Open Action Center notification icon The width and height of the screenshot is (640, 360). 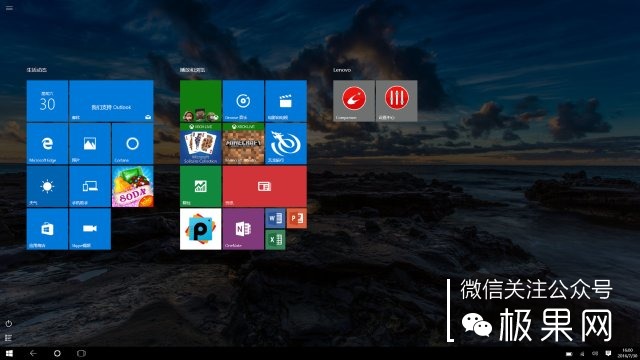tap(608, 353)
